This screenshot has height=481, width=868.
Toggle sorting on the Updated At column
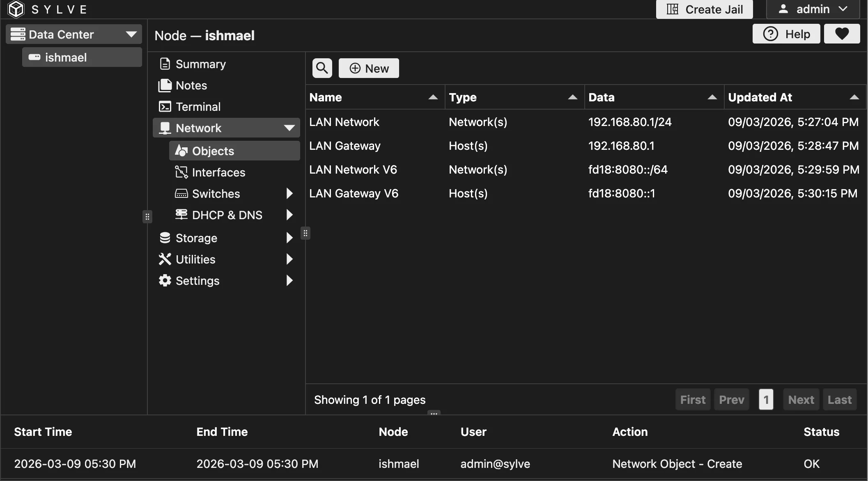[x=854, y=97]
